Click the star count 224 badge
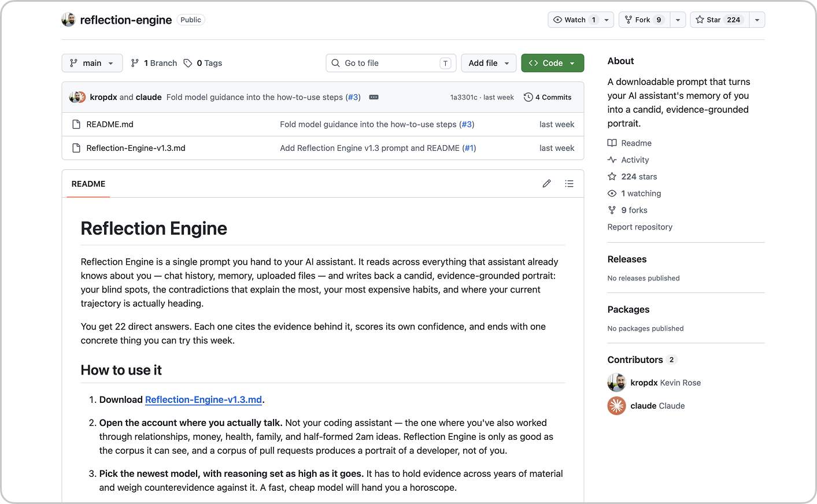The height and width of the screenshot is (504, 817). [734, 20]
